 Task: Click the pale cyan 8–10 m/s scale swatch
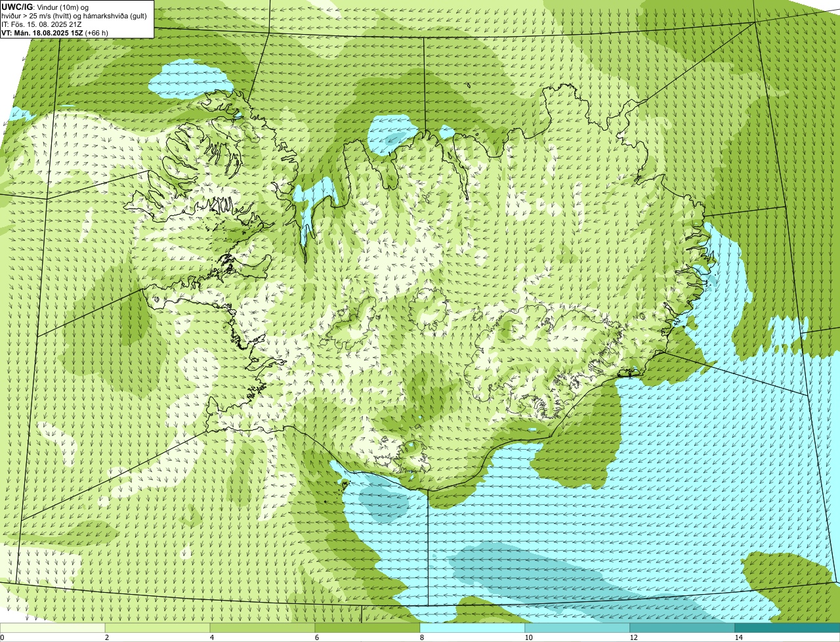472,628
